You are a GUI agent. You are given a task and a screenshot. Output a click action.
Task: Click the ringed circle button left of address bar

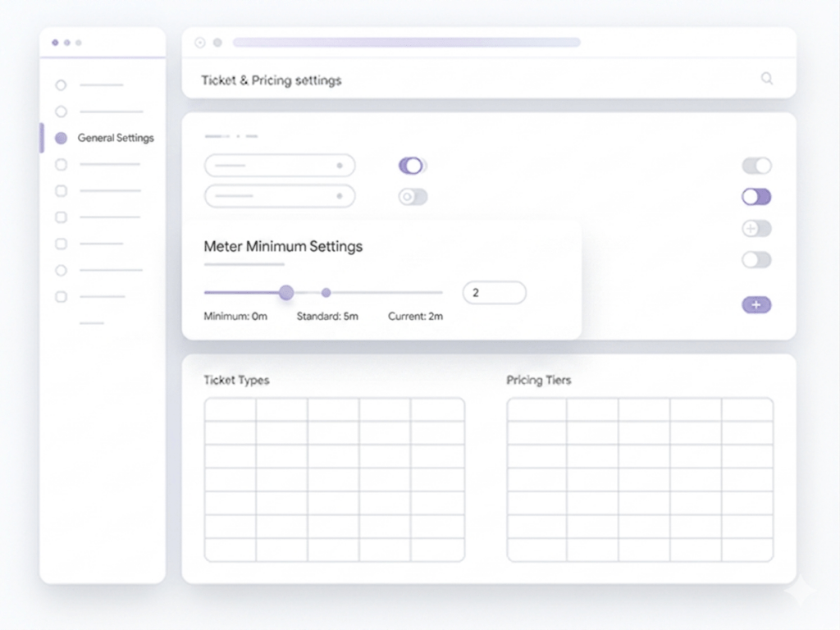pos(200,43)
